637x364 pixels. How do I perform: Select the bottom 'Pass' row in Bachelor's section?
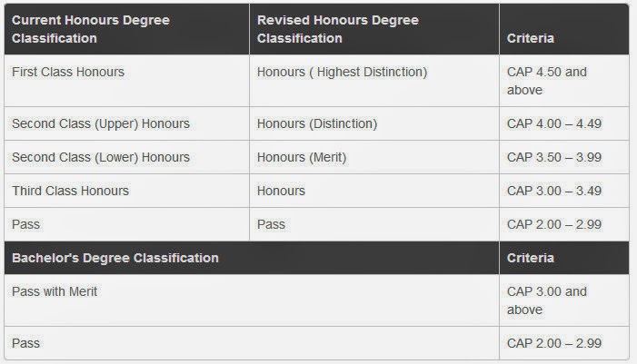click(25, 344)
